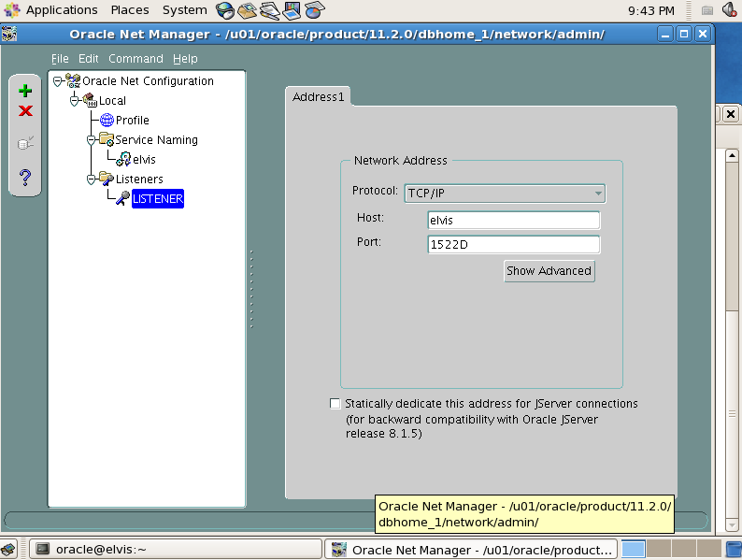The width and height of the screenshot is (742, 560).
Task: Open the Command menu
Action: point(136,59)
